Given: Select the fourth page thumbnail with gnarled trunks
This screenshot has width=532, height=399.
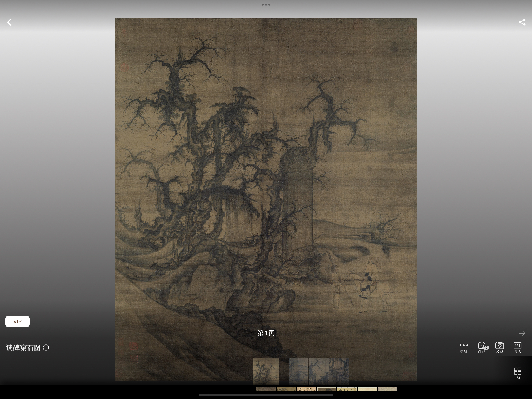Looking at the screenshot, I should point(339,372).
